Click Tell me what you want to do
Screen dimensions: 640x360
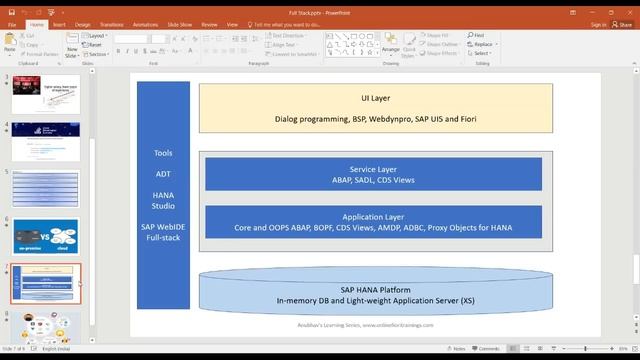coord(284,25)
